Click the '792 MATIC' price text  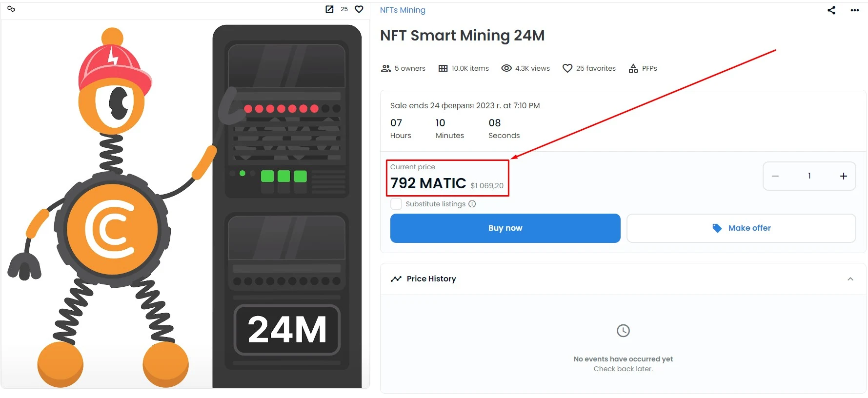coord(428,183)
